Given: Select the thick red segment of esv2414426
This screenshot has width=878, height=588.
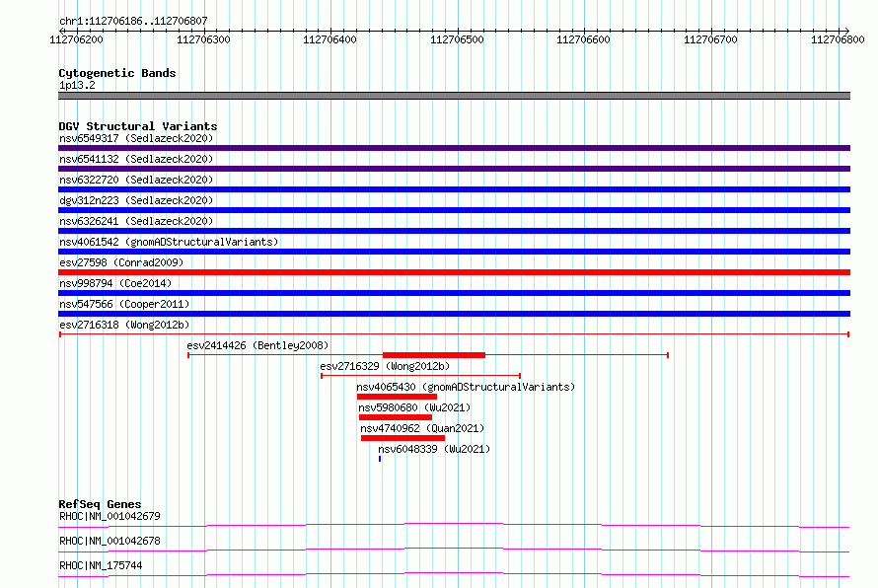Looking at the screenshot, I should 434,355.
